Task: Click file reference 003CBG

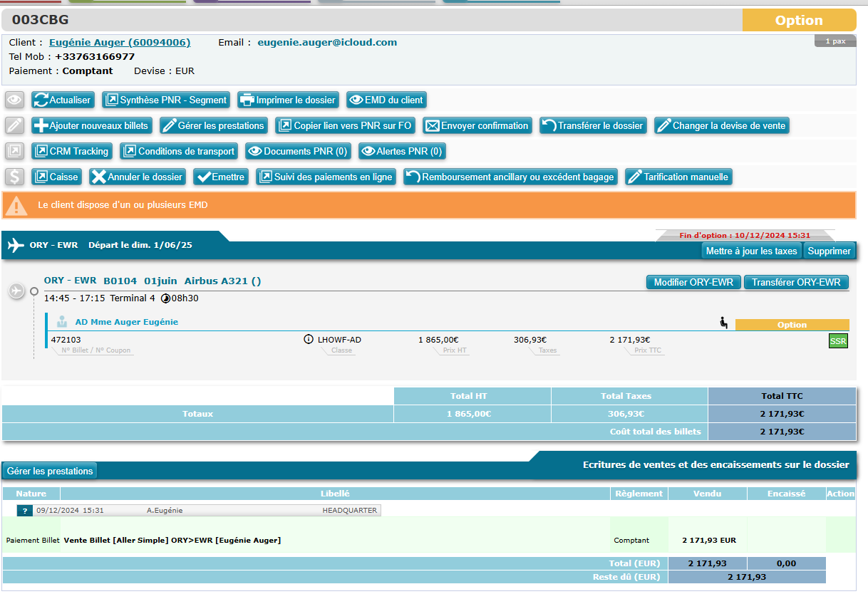Action: pos(41,20)
